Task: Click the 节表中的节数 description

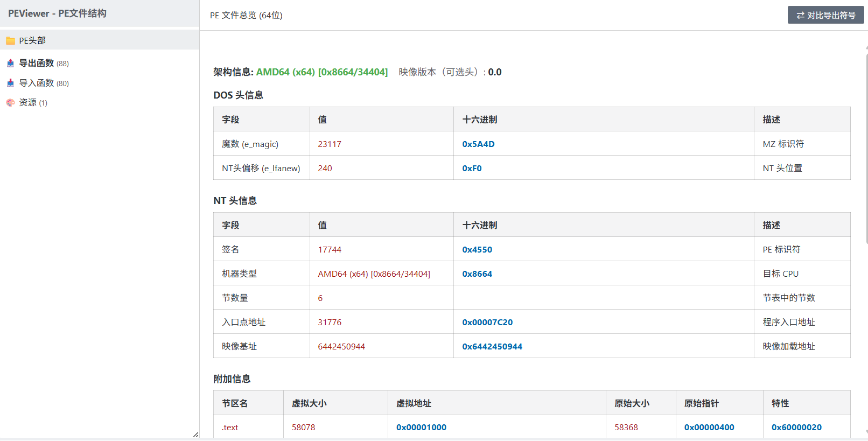Action: coord(789,298)
